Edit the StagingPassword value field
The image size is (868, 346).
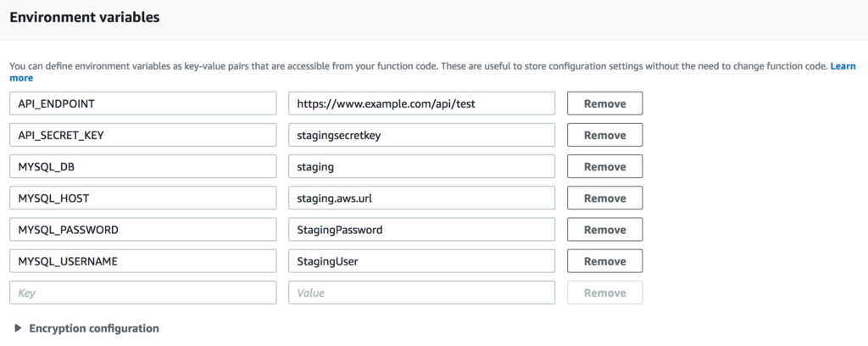[x=421, y=230]
